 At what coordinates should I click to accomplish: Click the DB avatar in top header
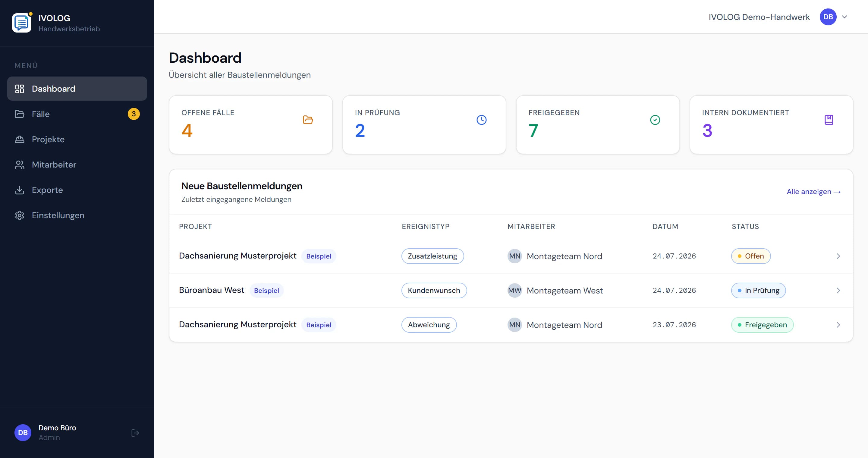click(x=828, y=17)
